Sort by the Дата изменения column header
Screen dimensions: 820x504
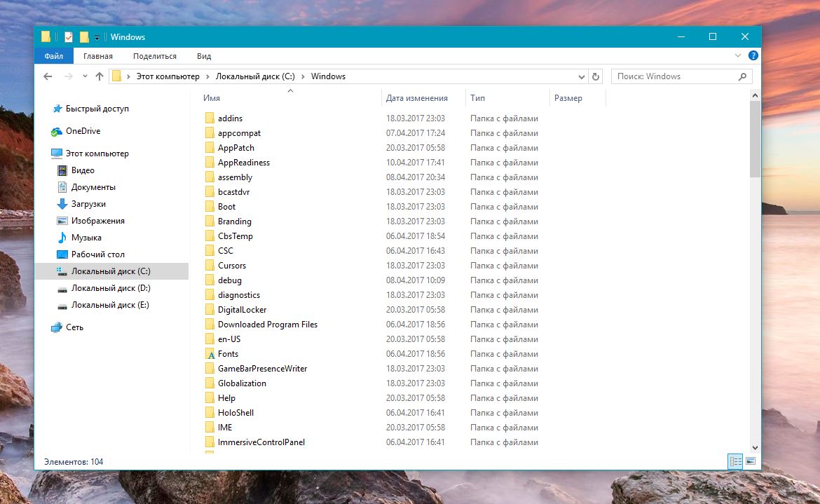(417, 97)
